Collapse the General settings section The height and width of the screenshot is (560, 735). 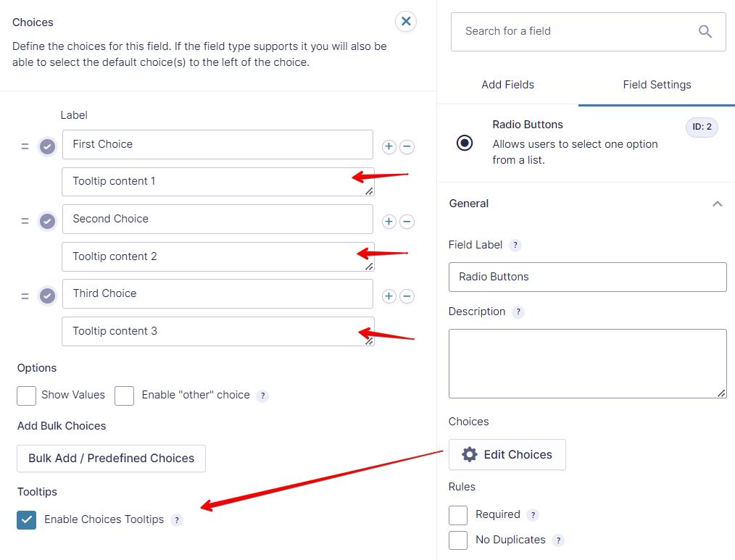(717, 204)
